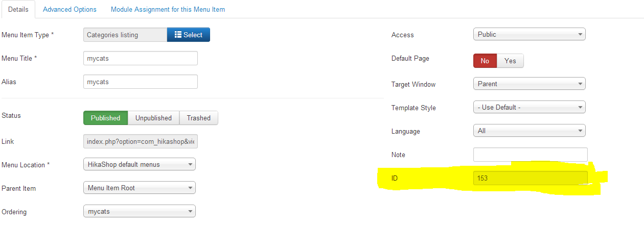Open the Template Style dropdown

[529, 108]
